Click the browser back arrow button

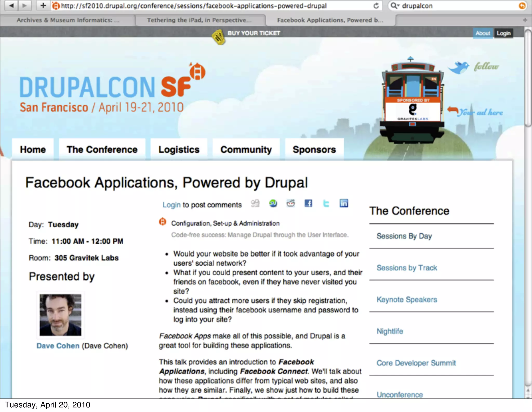[11, 5]
